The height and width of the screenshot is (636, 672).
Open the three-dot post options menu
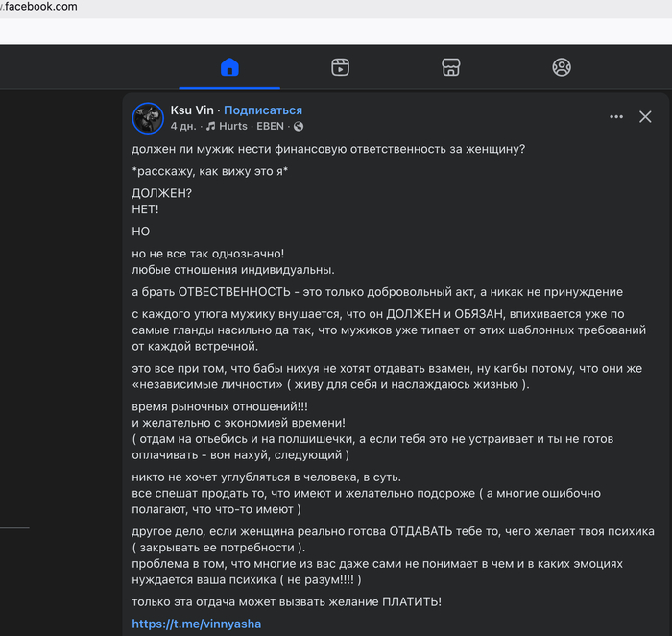click(x=616, y=117)
